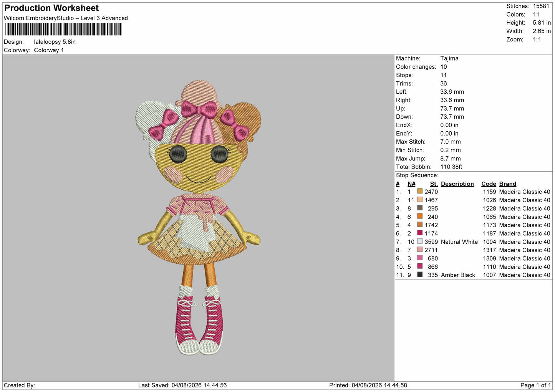Click the Width value '2.65 in'
The height and width of the screenshot is (392, 555).
[542, 31]
